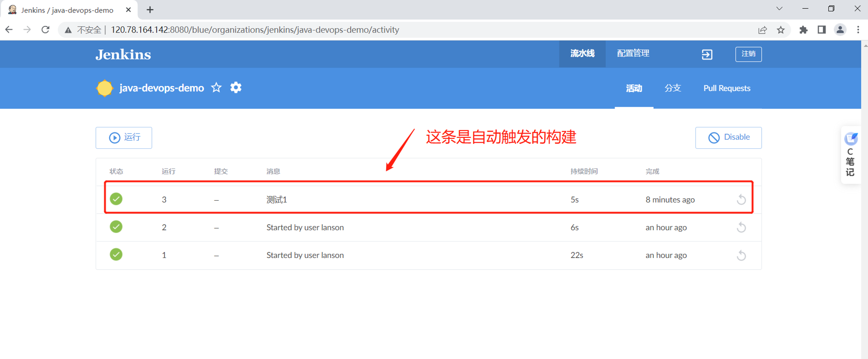Click the 注销 logout button

coord(748,54)
